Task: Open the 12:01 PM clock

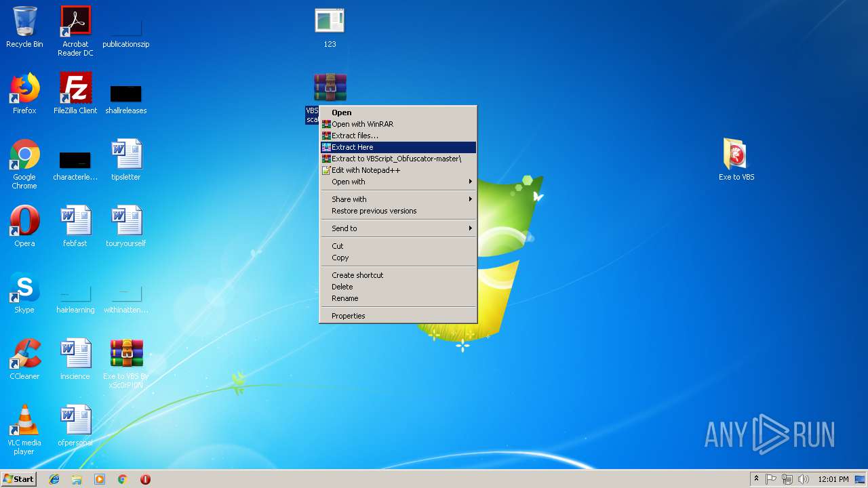Action: [833, 479]
